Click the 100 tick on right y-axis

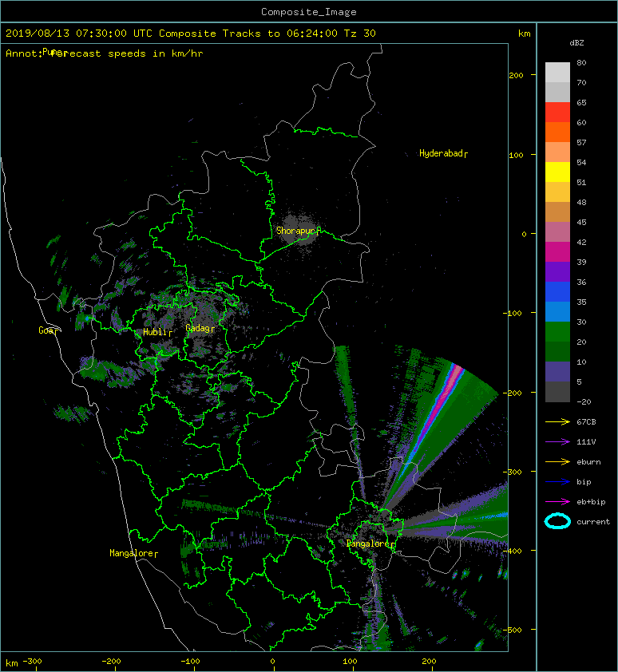pos(517,155)
